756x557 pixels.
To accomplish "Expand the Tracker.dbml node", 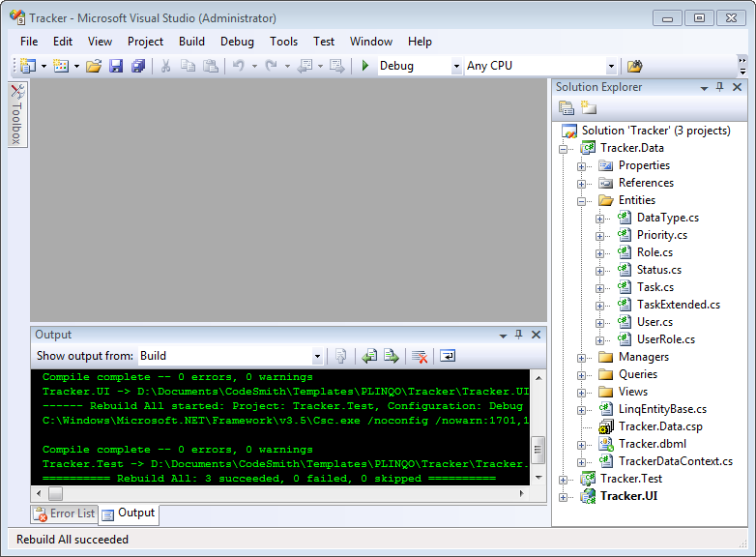I will click(x=581, y=445).
